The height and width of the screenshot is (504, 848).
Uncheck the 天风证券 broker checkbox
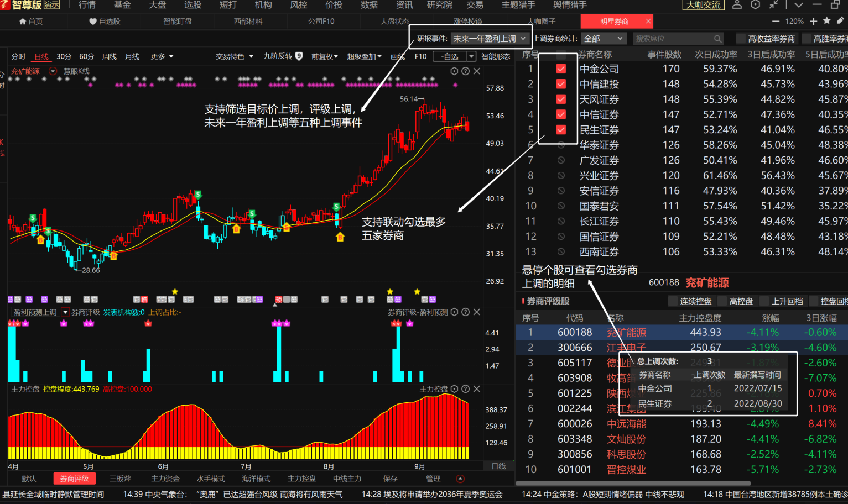pos(561,99)
